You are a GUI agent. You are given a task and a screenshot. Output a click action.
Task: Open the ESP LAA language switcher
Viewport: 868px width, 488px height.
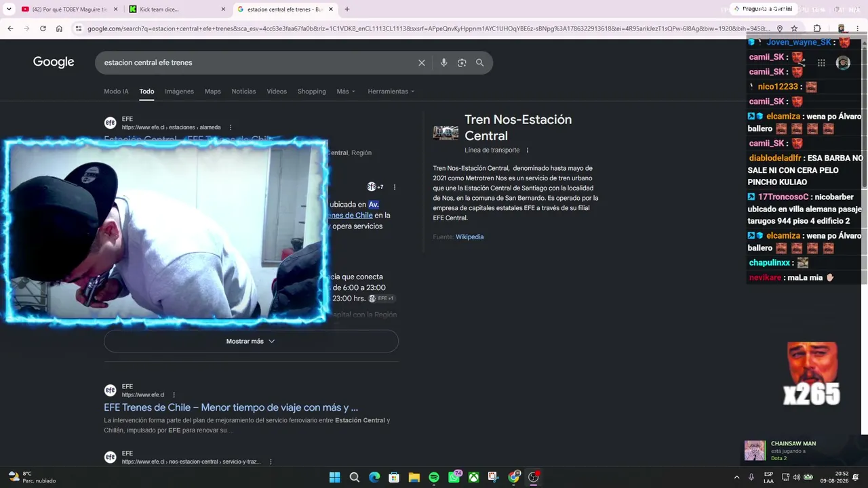coord(768,477)
